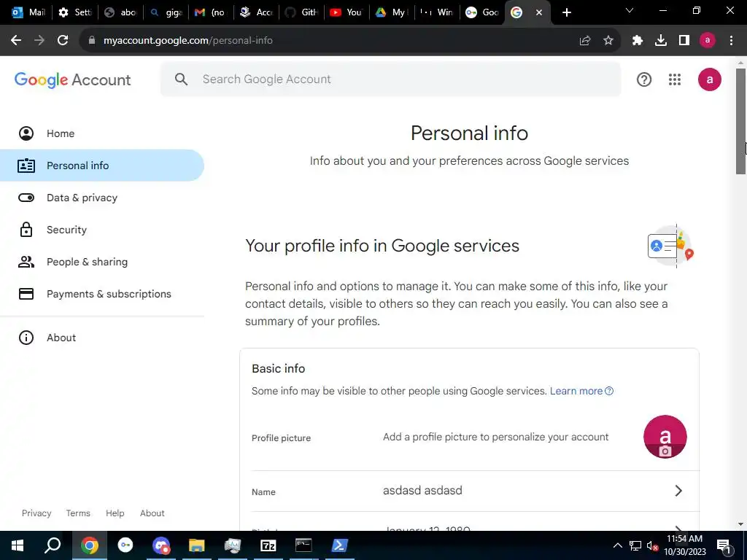
Task: Show hidden tray icons chevron
Action: coord(617,545)
